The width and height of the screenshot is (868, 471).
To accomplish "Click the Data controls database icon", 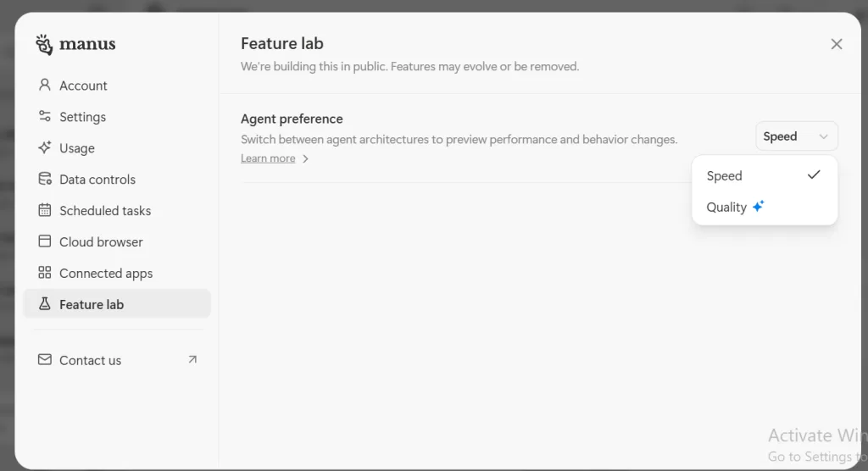I will click(45, 179).
